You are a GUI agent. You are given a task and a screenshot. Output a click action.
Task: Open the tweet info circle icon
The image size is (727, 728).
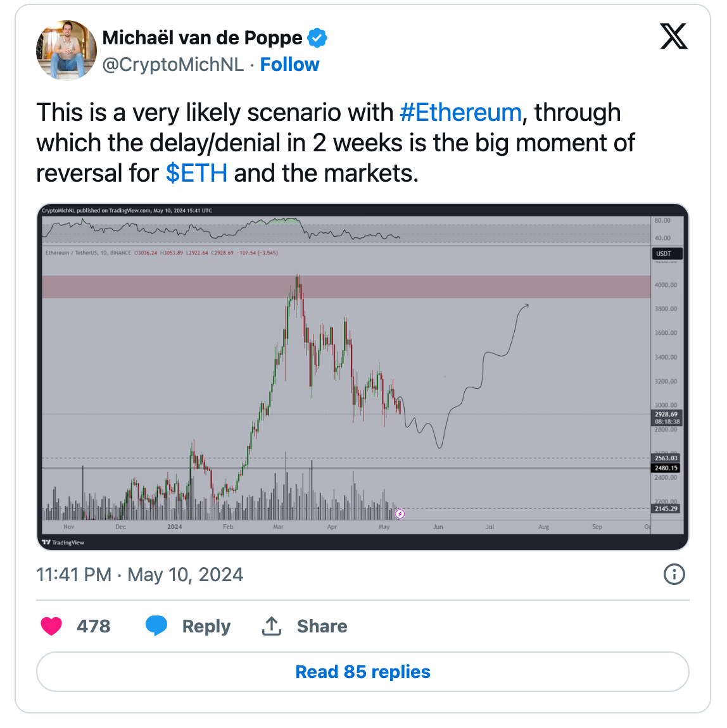pyautogui.click(x=674, y=574)
